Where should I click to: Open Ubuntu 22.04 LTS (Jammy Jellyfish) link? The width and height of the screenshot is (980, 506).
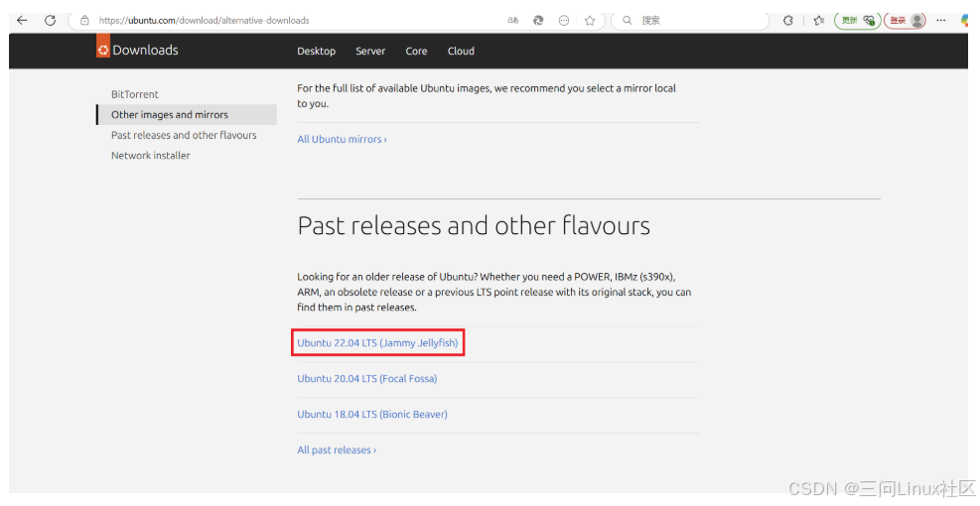point(377,343)
